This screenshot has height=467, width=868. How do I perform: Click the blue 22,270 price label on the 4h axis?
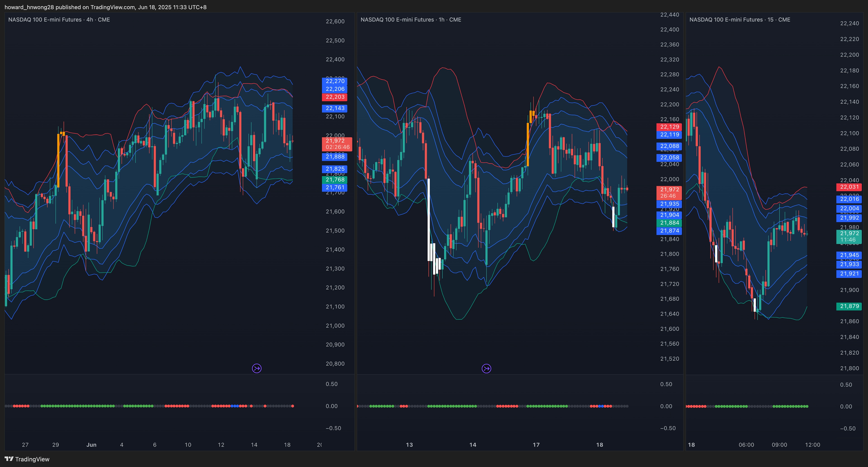(x=335, y=81)
